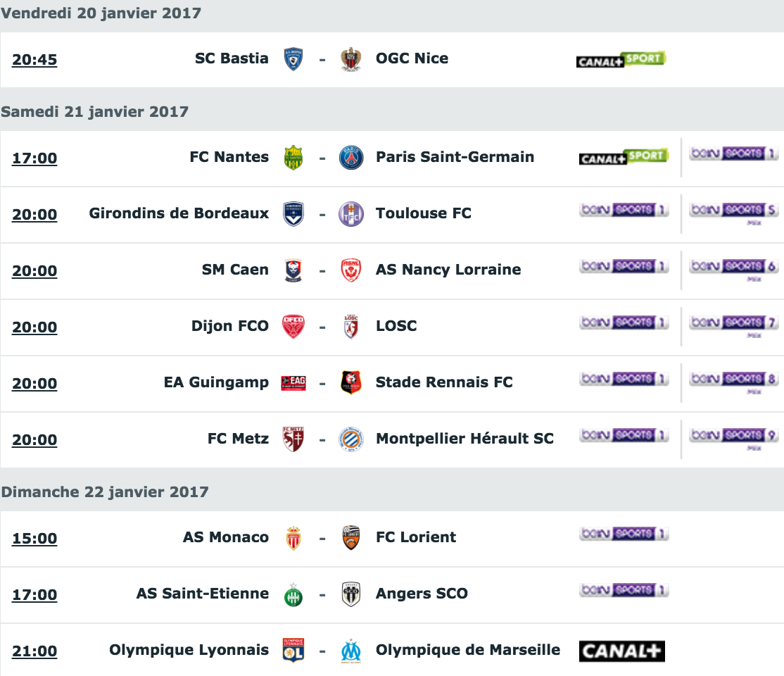784x676 pixels.
Task: Click the AS Monaco crest
Action: [x=293, y=539]
